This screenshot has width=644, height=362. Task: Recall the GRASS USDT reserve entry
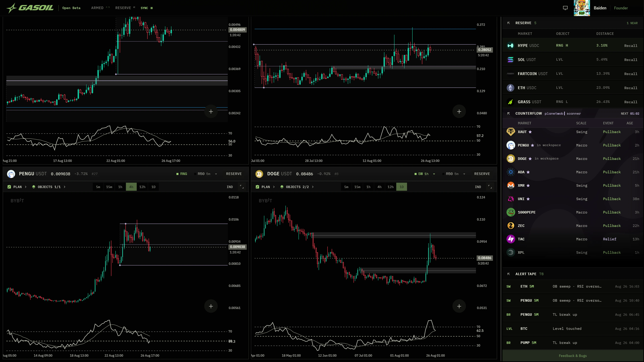(631, 102)
